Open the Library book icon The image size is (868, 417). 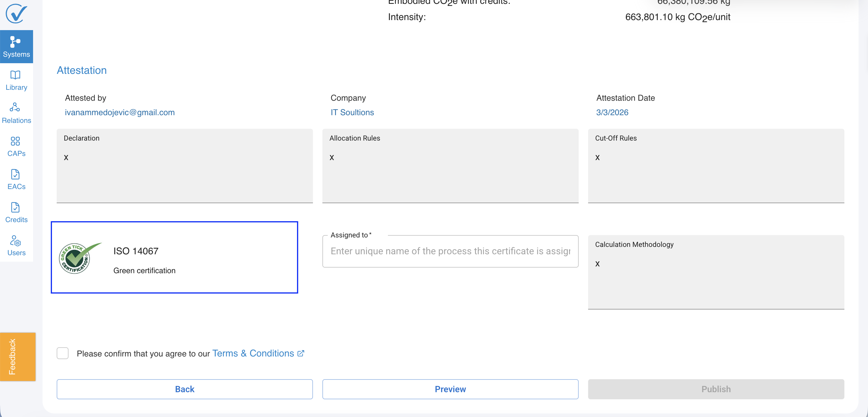(15, 75)
